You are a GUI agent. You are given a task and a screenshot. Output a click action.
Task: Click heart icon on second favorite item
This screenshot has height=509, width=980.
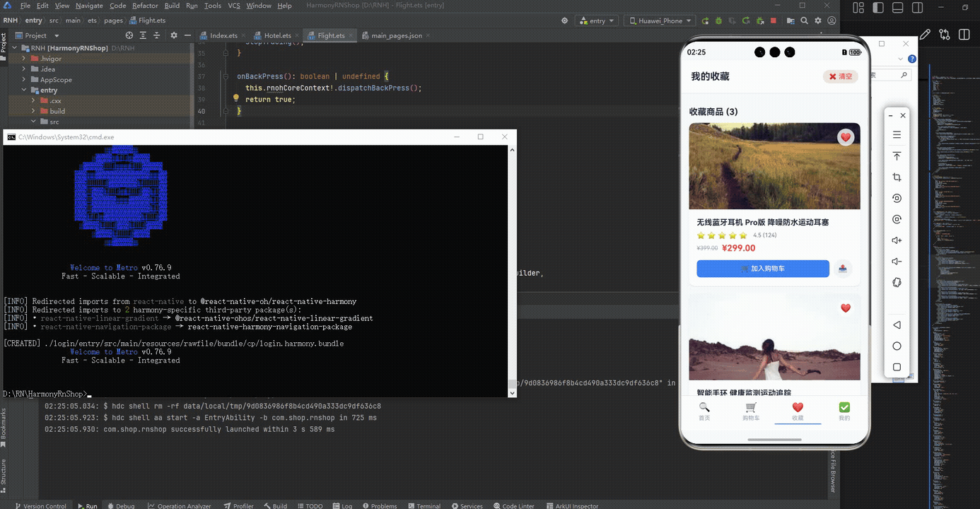[x=846, y=308]
